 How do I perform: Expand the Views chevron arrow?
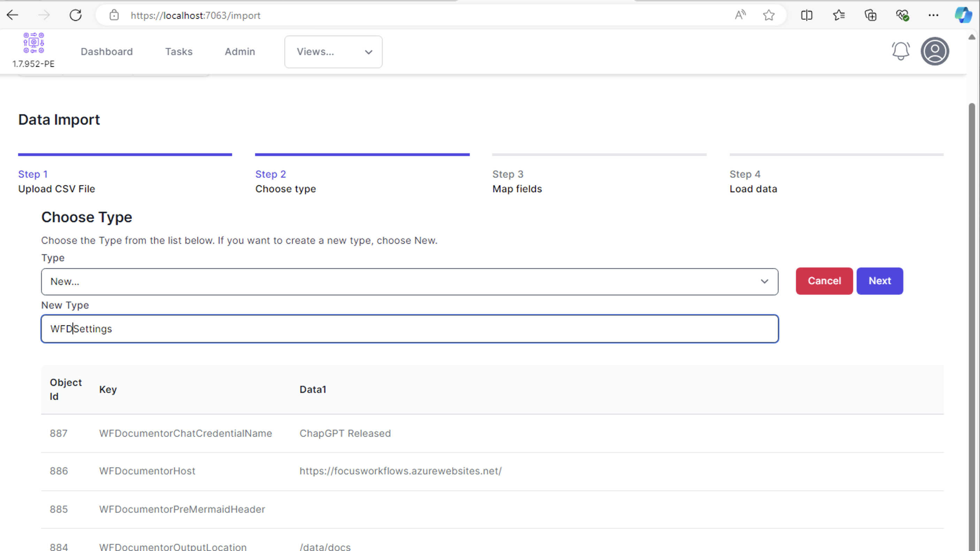coord(369,52)
